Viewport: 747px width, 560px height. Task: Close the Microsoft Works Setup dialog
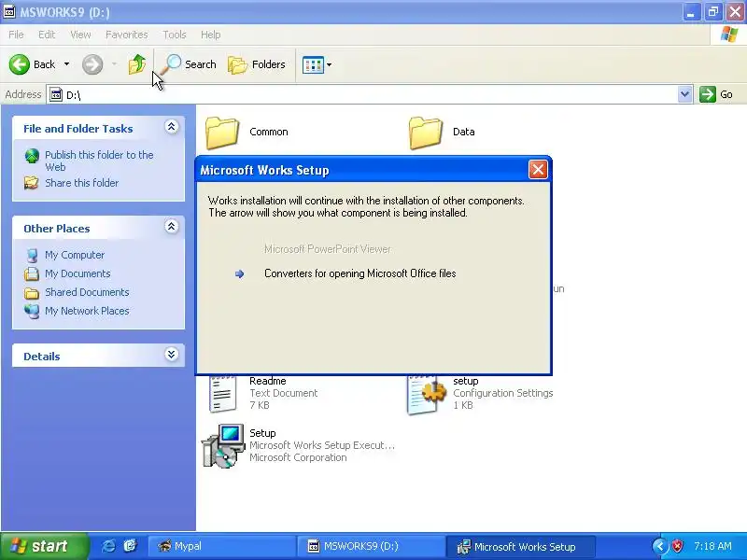point(538,170)
